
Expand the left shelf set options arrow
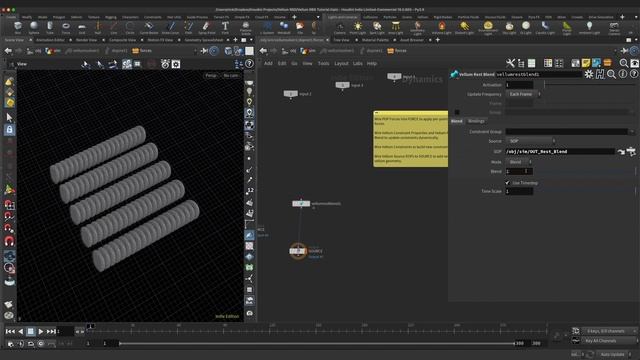point(318,17)
